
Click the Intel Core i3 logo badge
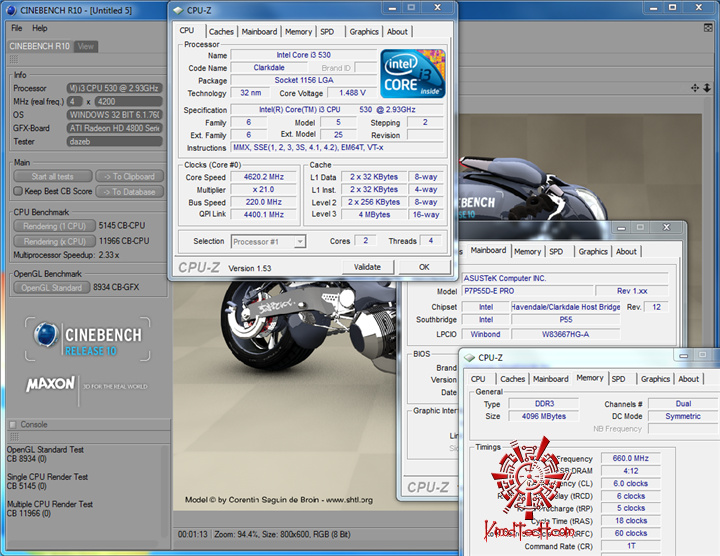413,74
